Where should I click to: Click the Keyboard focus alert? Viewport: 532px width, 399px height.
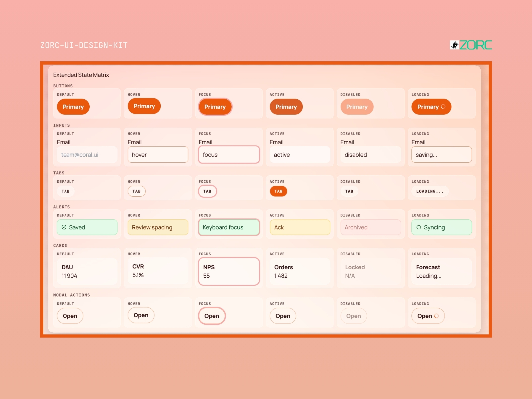coord(229,227)
